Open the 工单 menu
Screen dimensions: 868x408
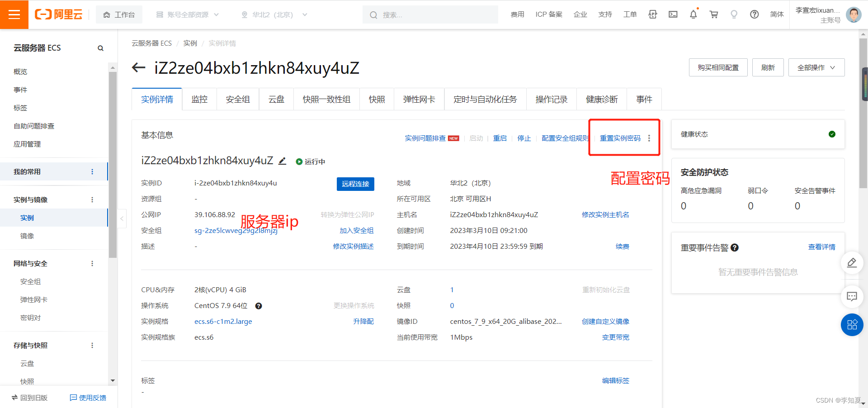click(630, 14)
